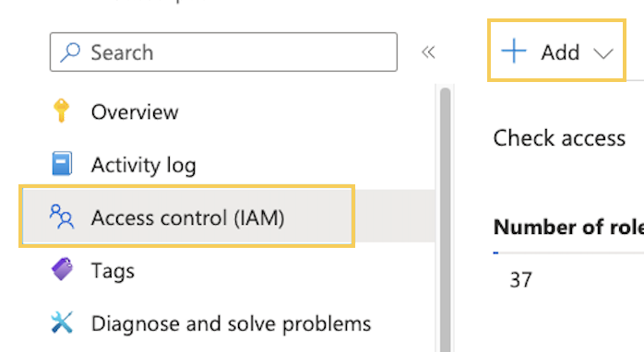The height and width of the screenshot is (352, 644).
Task: Click the yellow key Overview icon
Action: click(61, 111)
